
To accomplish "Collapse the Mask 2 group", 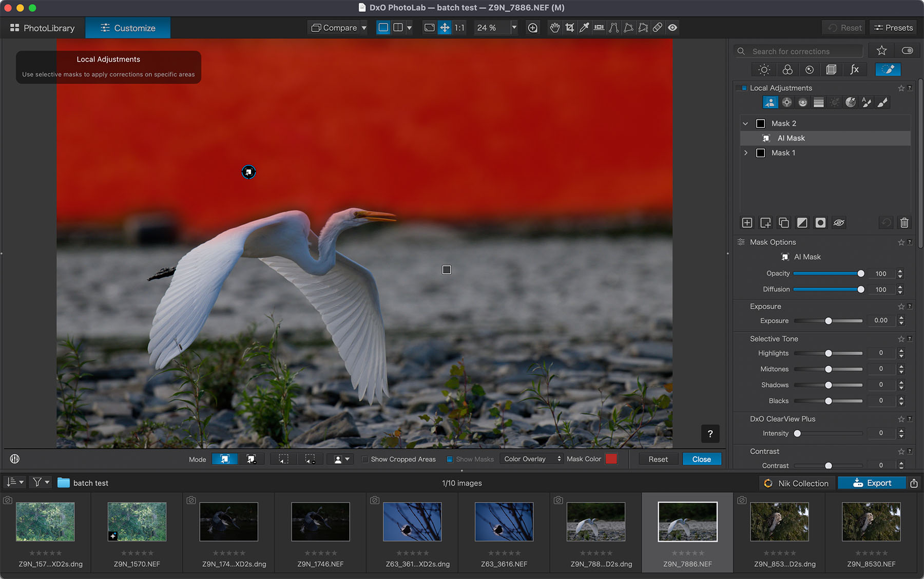I will tap(745, 124).
